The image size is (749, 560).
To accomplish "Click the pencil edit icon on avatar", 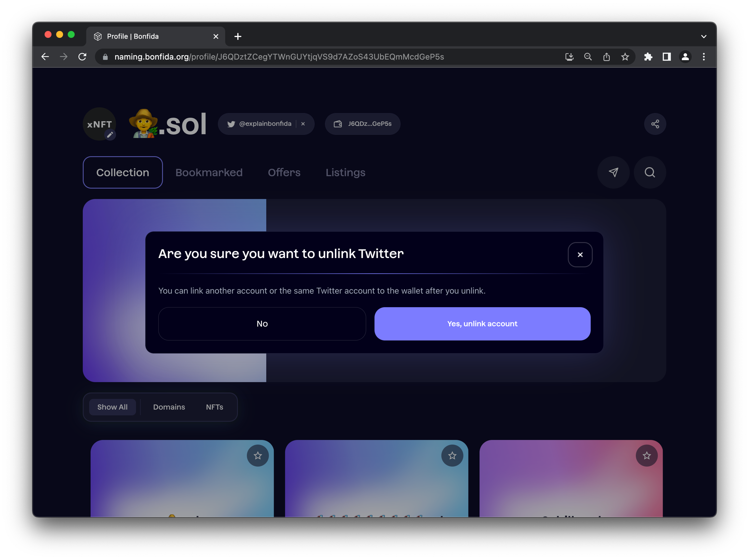I will (x=110, y=135).
